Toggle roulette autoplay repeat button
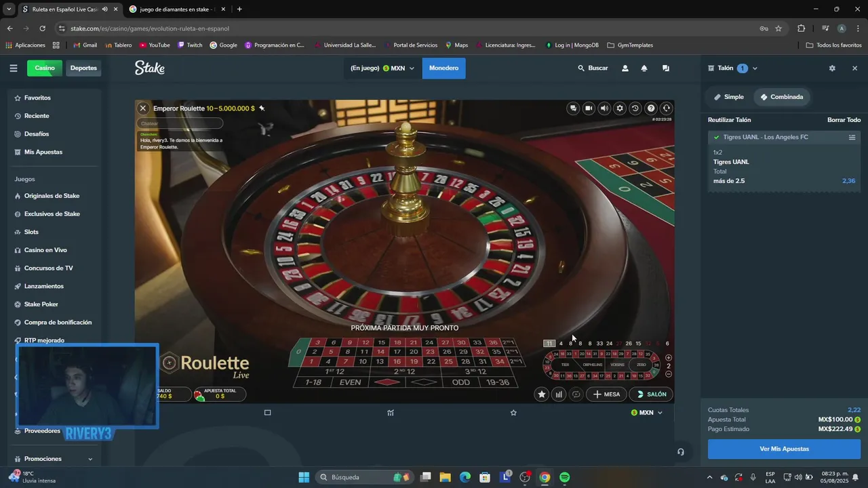 click(576, 394)
